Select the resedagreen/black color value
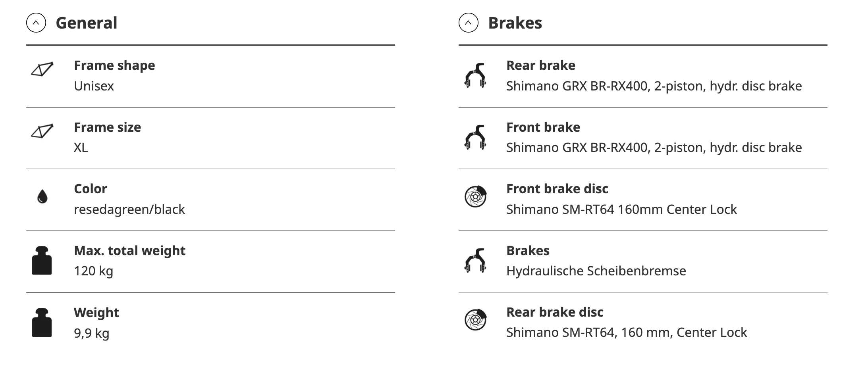The image size is (868, 369). tap(129, 209)
